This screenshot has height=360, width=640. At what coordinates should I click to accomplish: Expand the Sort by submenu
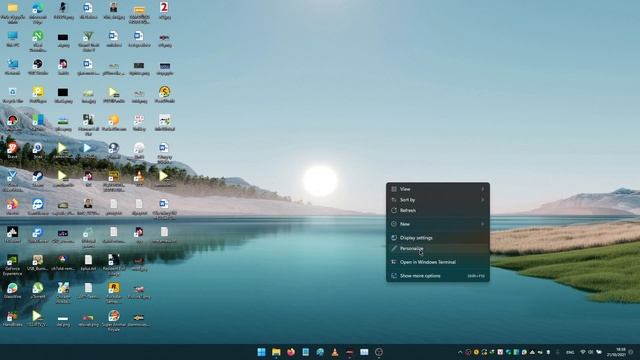pos(438,200)
